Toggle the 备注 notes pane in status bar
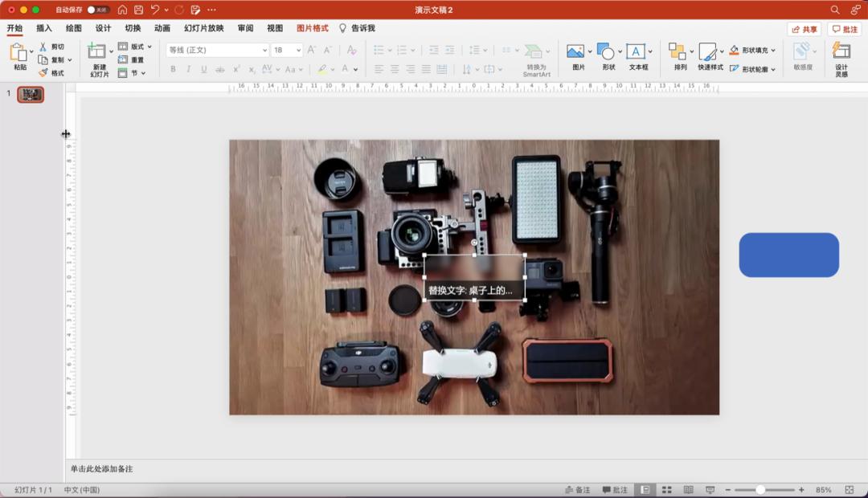The image size is (868, 498). pyautogui.click(x=577, y=490)
